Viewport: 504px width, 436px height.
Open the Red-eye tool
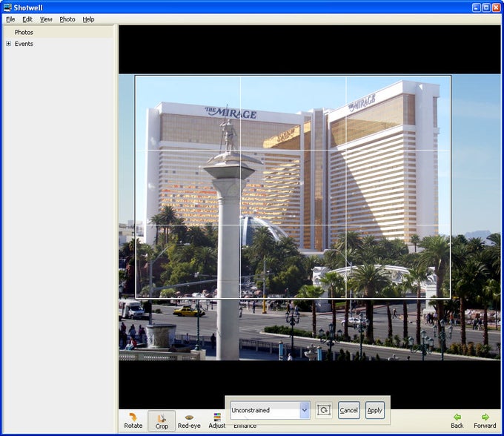[x=189, y=420]
